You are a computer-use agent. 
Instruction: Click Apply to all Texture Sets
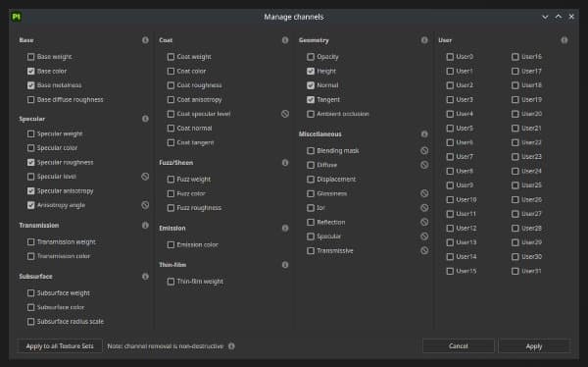[60, 346]
